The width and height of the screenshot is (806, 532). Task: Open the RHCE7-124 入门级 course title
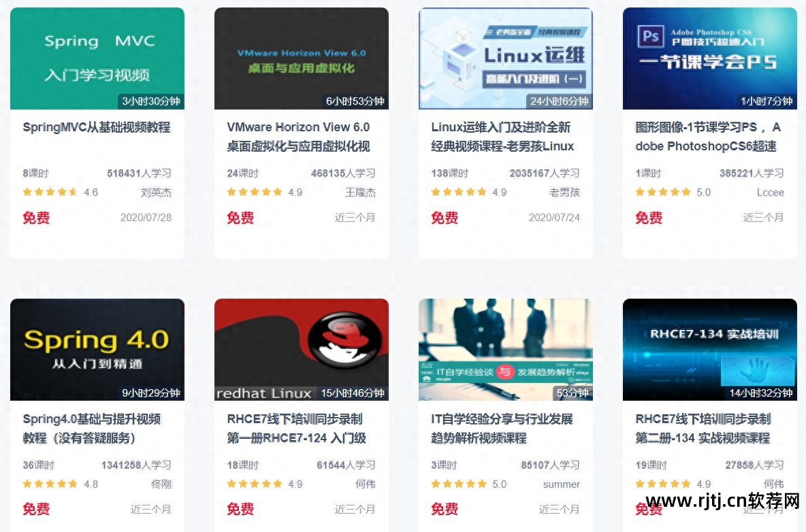[297, 429]
